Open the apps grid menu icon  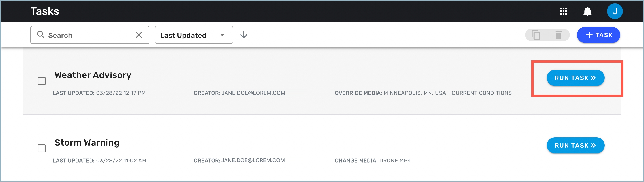click(563, 11)
